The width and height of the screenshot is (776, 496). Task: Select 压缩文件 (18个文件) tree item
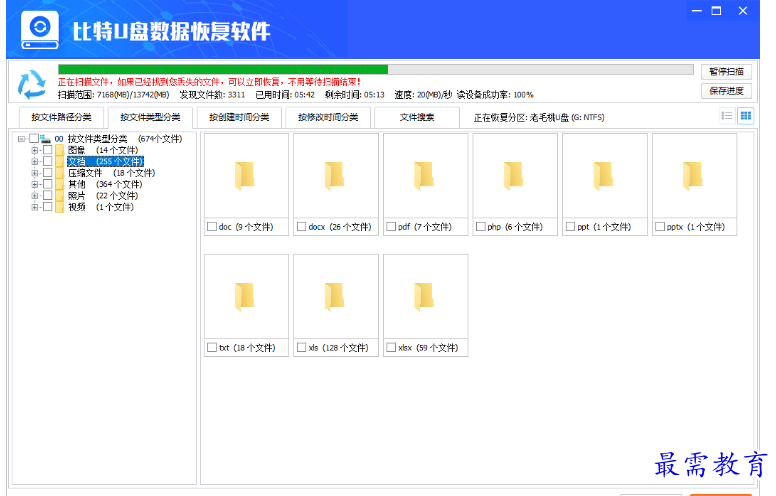point(111,173)
